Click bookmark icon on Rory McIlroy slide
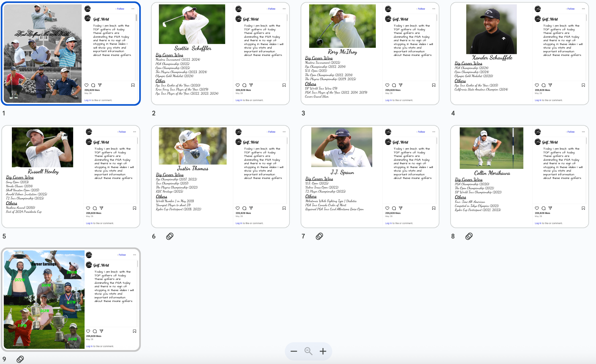596x364 pixels. 434,85
